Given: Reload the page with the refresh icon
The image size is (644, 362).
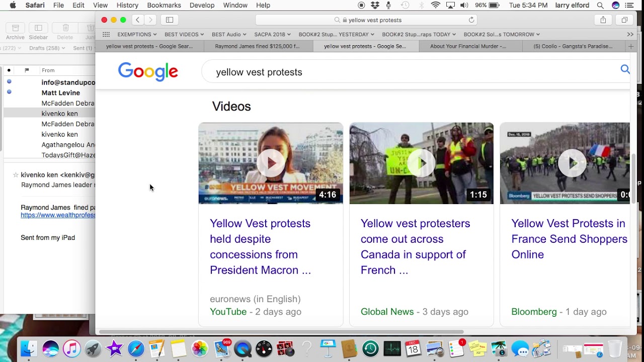Looking at the screenshot, I should [x=471, y=20].
